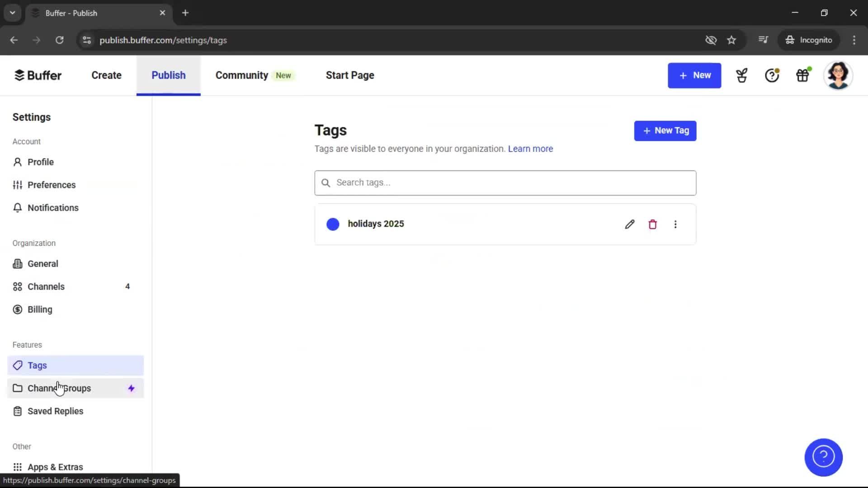868x488 pixels.
Task: Toggle the tracking protection eye in address bar
Action: coord(711,40)
